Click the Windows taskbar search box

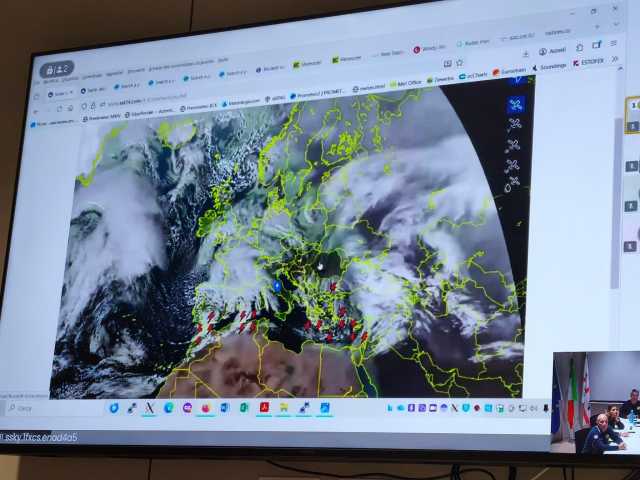tap(50, 408)
